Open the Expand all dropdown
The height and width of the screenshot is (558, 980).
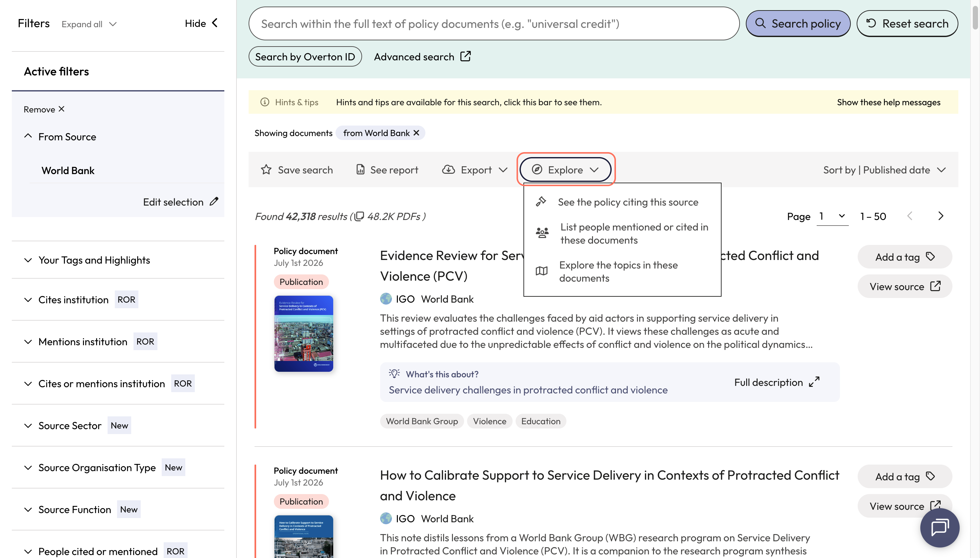pos(89,24)
